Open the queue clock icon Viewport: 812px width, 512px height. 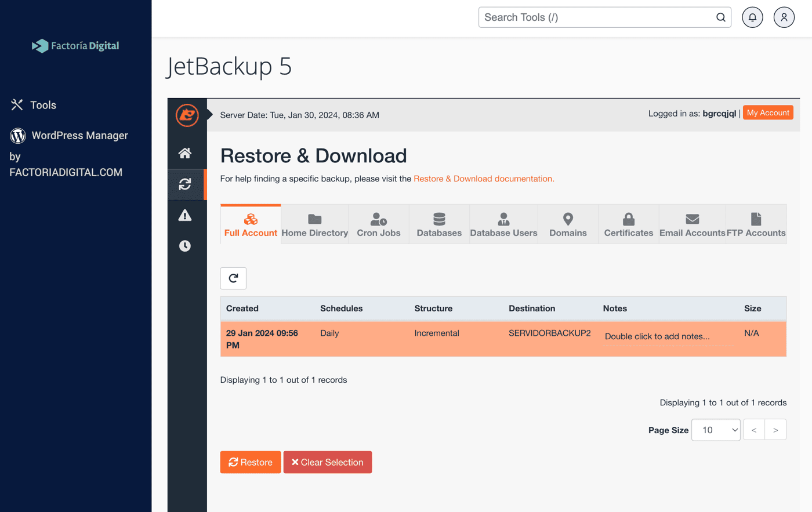coord(185,246)
